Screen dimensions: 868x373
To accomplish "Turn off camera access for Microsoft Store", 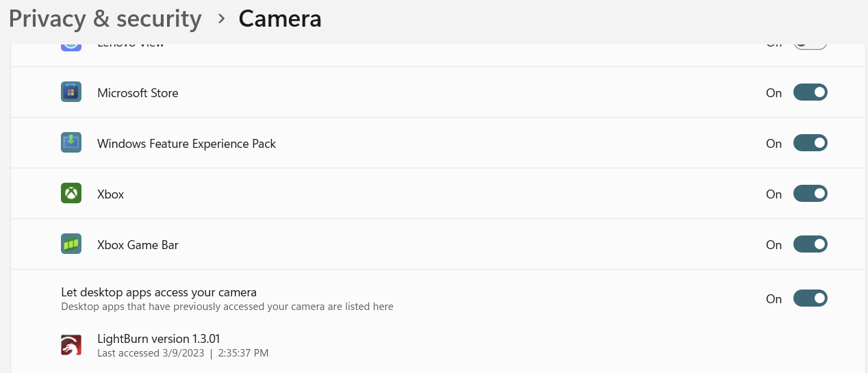I will (810, 92).
